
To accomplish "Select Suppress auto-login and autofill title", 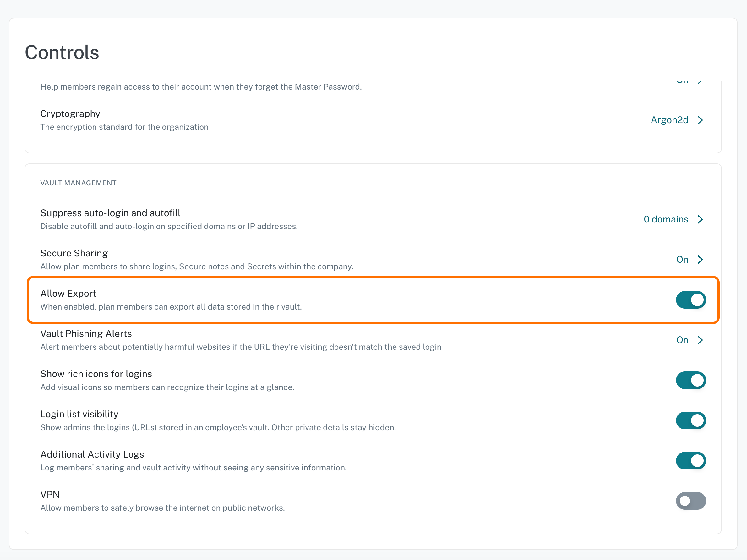I will [111, 213].
